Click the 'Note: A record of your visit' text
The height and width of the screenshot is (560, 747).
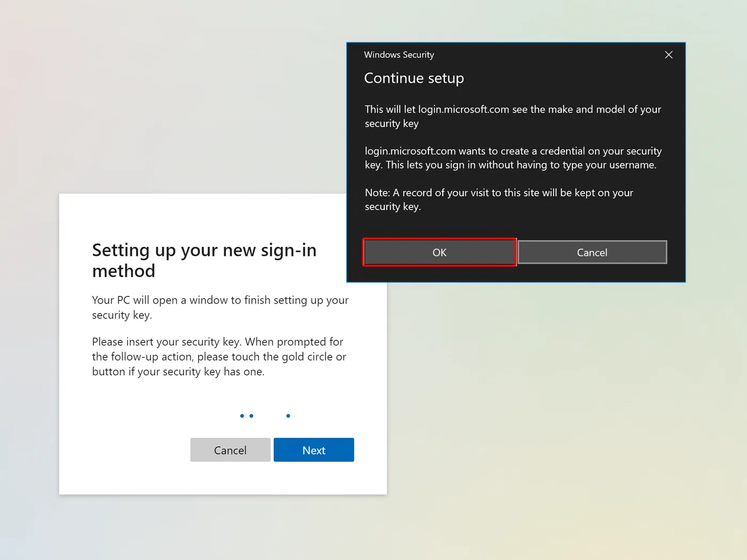pyautogui.click(x=499, y=199)
